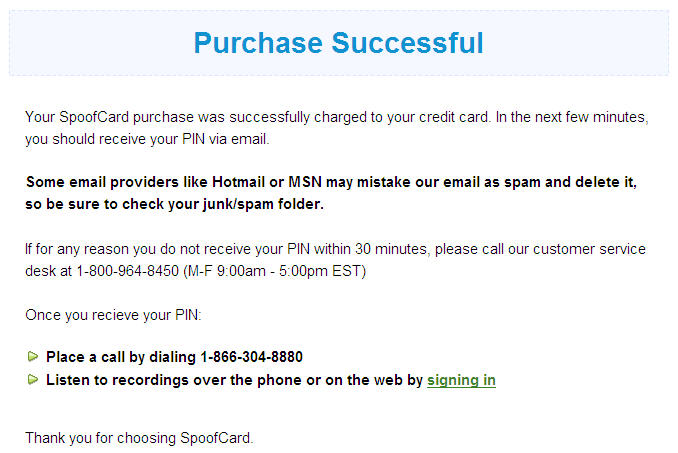Click the "Thank you for choosing SpoofCard" line
The width and height of the screenshot is (678, 453).
(139, 437)
